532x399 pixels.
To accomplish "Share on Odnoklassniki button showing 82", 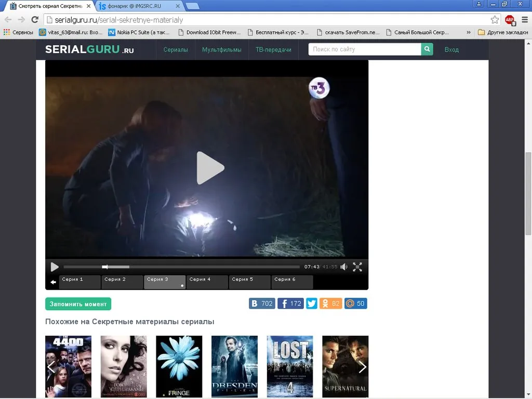I will 330,303.
